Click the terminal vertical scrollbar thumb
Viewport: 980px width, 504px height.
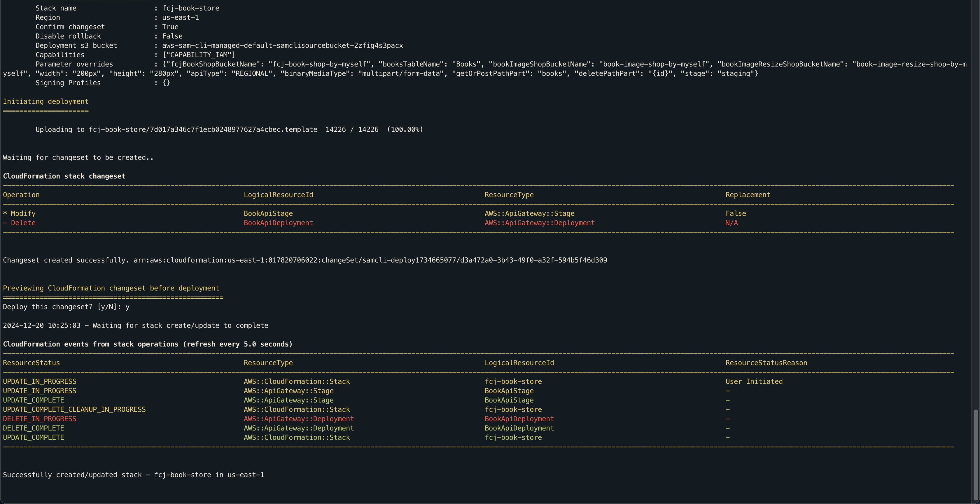(976, 455)
